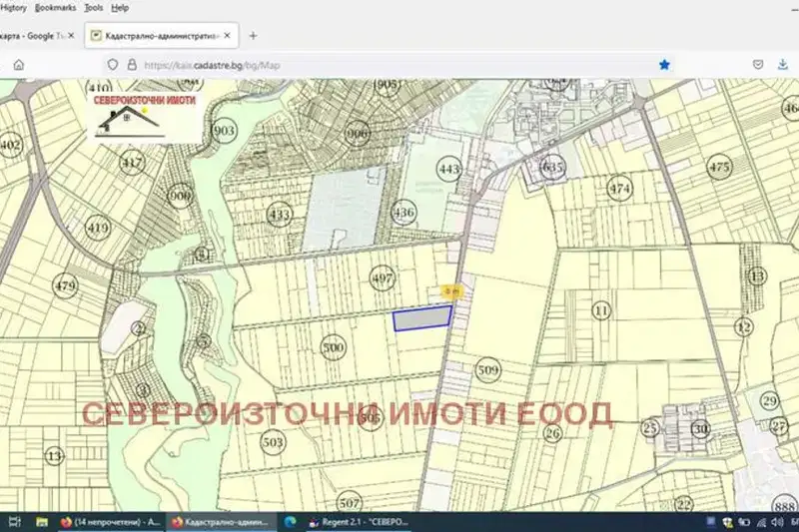Open the Pocket save icon

758,65
